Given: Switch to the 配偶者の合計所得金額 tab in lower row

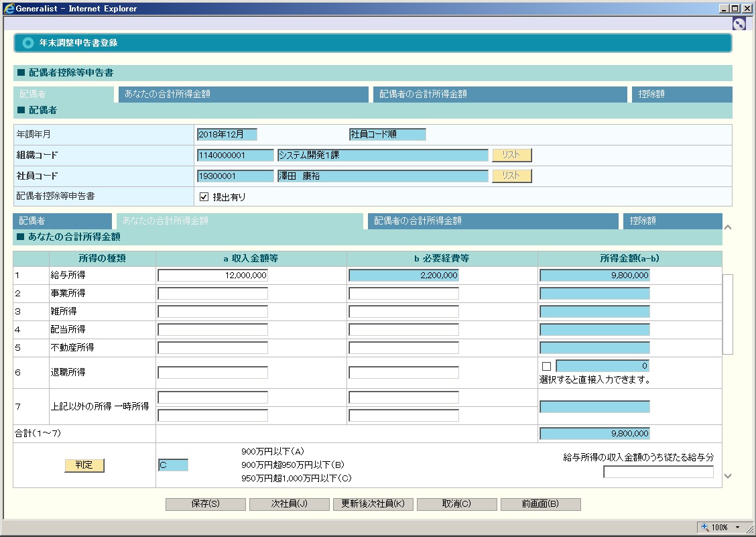Looking at the screenshot, I should [x=493, y=221].
